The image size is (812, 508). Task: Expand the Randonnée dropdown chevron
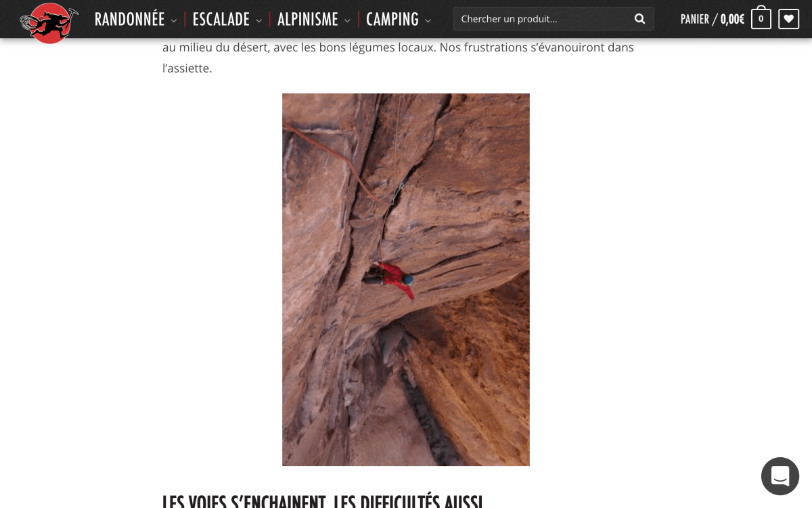[174, 21]
